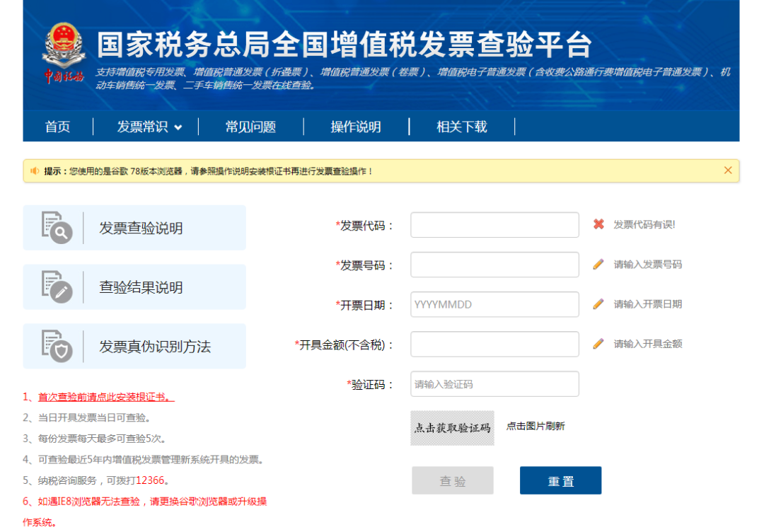The height and width of the screenshot is (532, 764).
Task: Click the 重置 reset button
Action: [x=560, y=480]
